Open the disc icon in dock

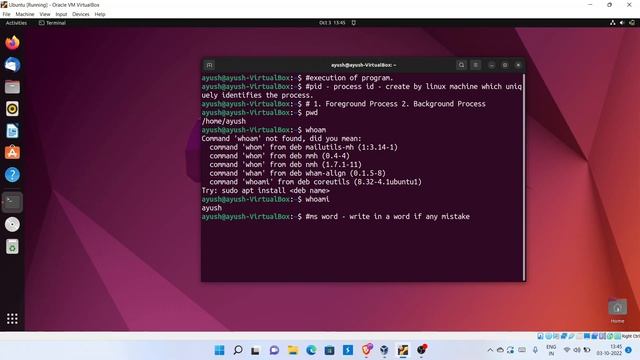pyautogui.click(x=12, y=224)
